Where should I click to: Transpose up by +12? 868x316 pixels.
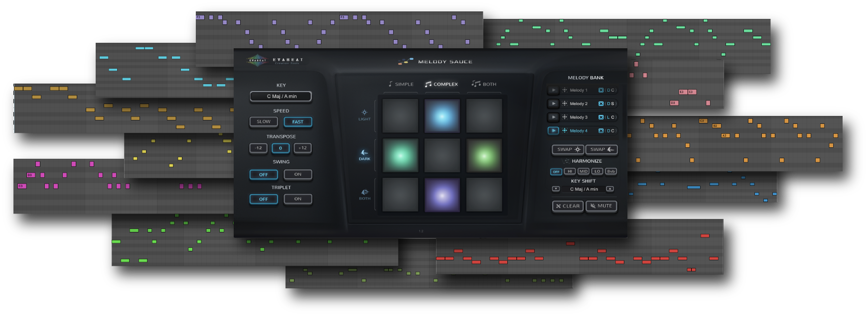[303, 148]
